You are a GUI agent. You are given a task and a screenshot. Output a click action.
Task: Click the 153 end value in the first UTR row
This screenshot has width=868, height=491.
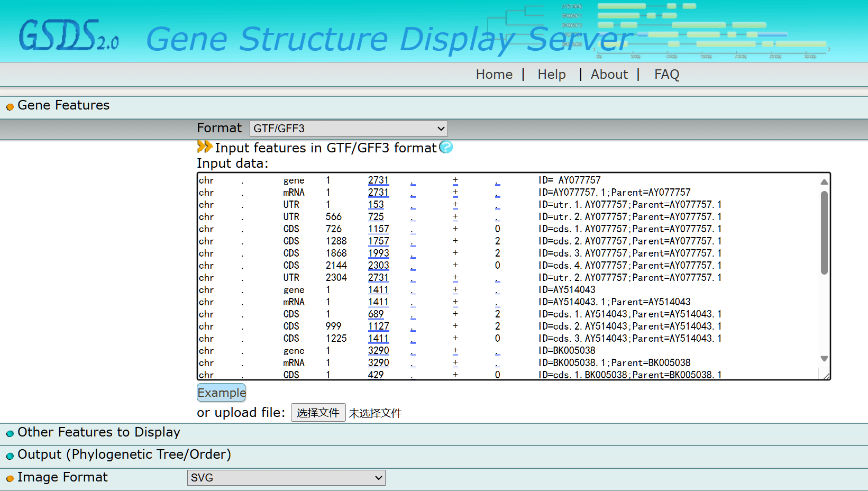[x=376, y=205]
